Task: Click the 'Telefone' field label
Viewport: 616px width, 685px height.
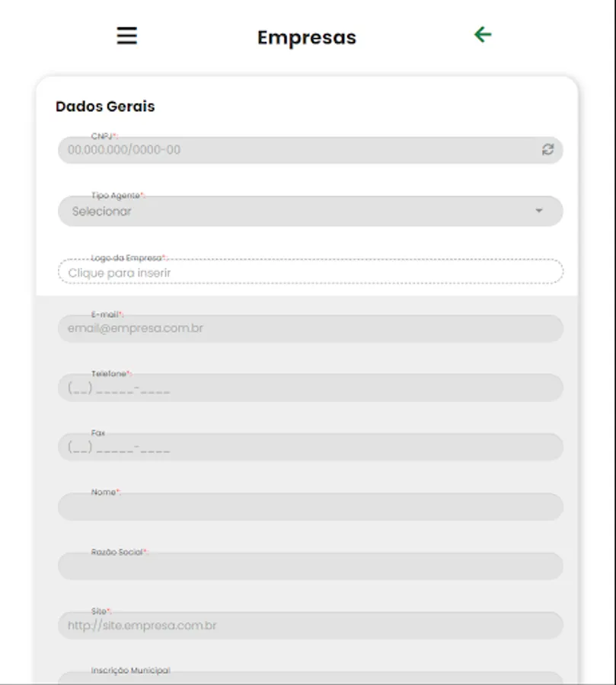Action: point(109,374)
